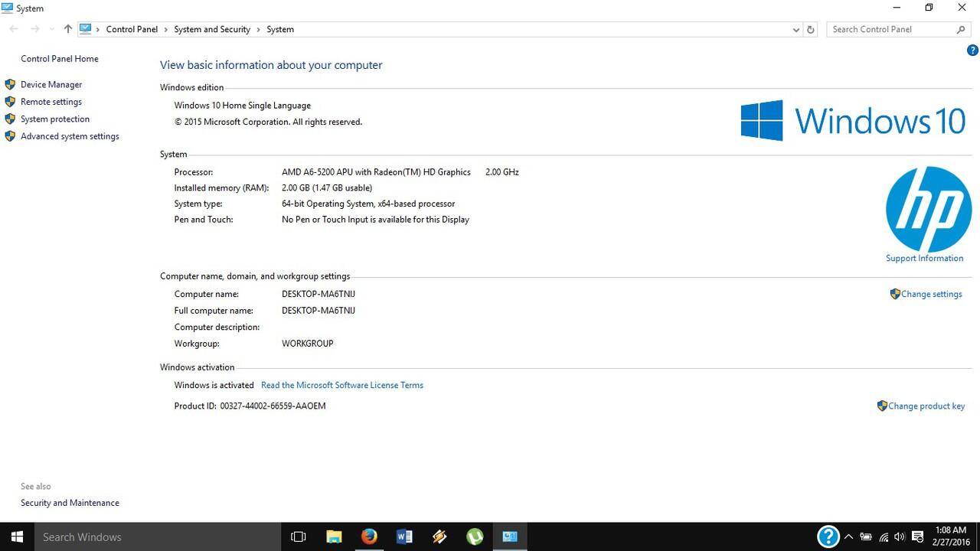Open Security and Maintenance link
The height and width of the screenshot is (551, 980).
pyautogui.click(x=70, y=503)
